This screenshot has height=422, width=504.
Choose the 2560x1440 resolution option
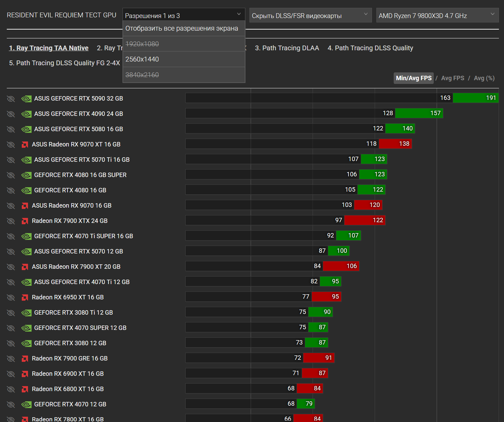pos(184,59)
